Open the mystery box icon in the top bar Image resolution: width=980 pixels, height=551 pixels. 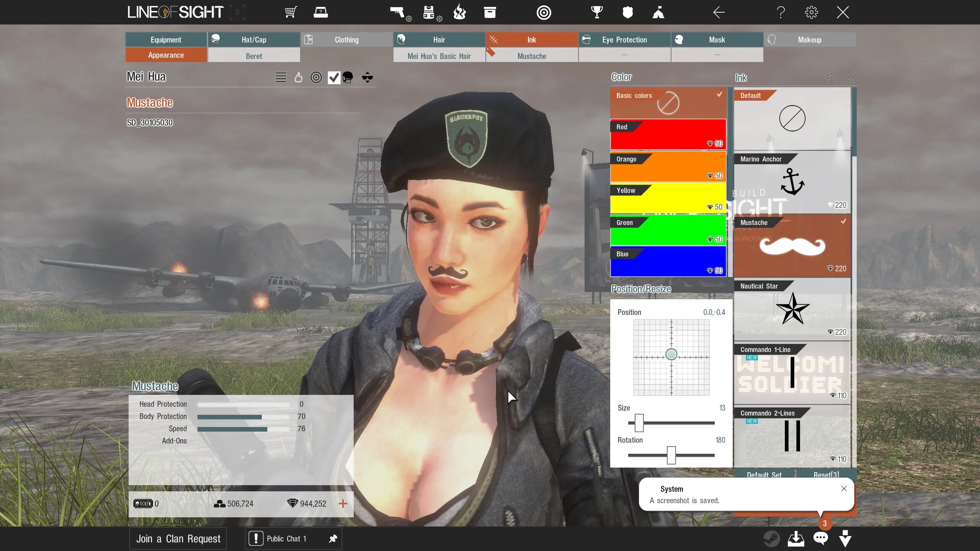click(x=321, y=12)
